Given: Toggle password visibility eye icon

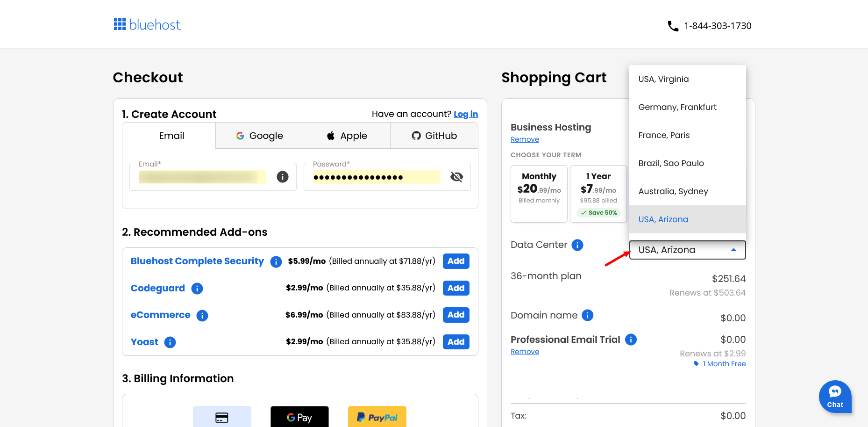Looking at the screenshot, I should (456, 177).
